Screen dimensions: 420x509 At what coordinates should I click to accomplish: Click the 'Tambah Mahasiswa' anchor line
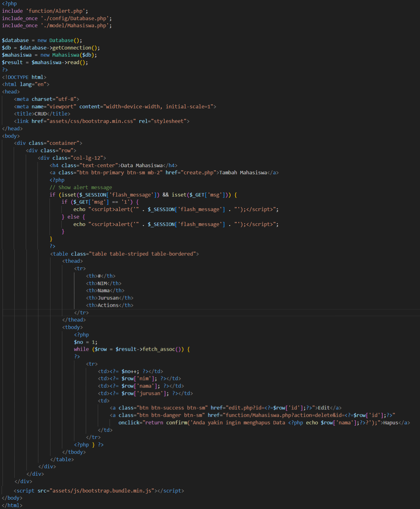click(164, 173)
